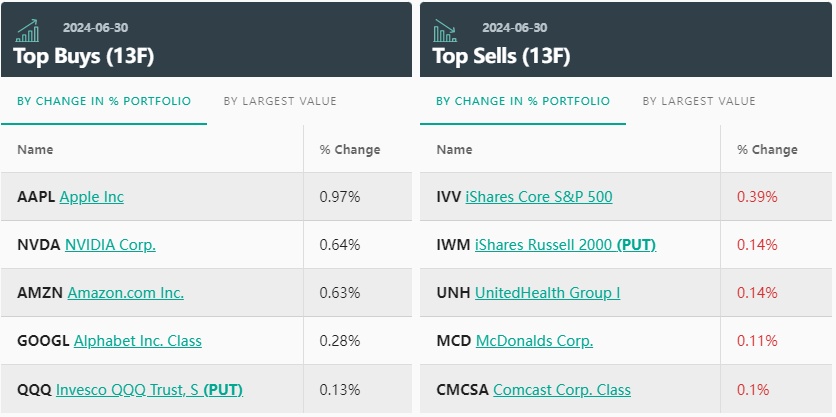Click the Top Buys rising chart icon
Screen dimensions: 836x417
tap(28, 30)
